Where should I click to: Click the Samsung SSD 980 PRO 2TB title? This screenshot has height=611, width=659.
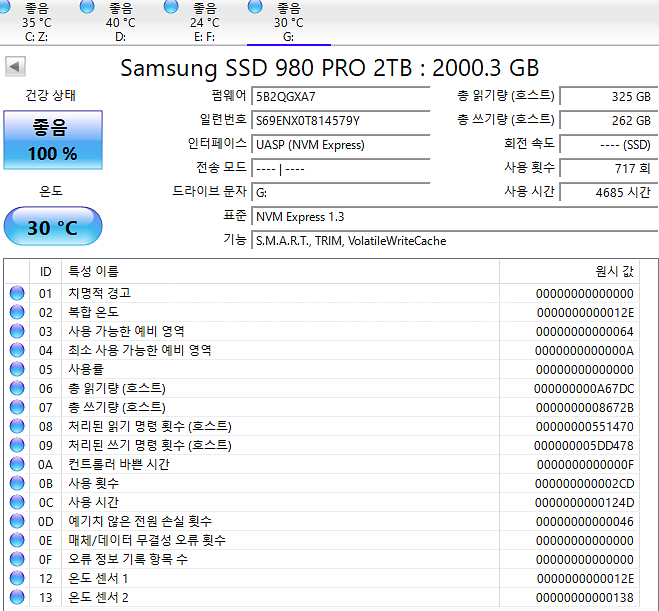click(330, 68)
